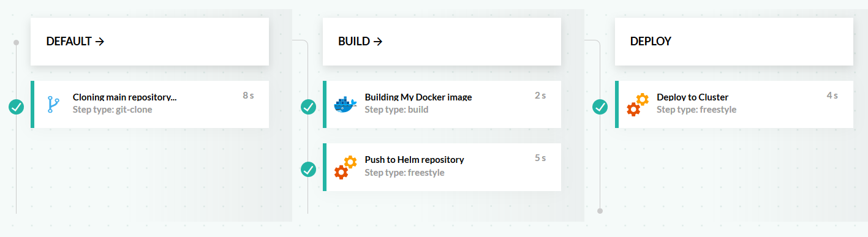
Task: Open the Building My Docker image step
Action: point(442,105)
